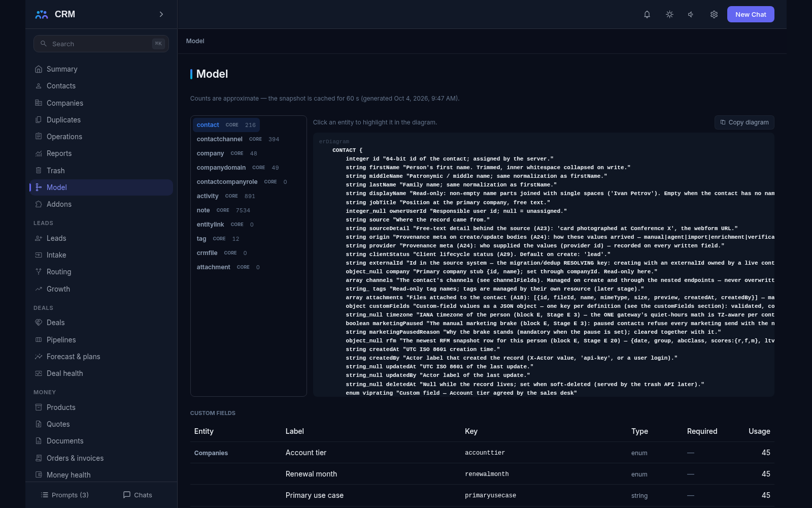This screenshot has height=508, width=812.
Task: Click the Reports chart icon
Action: [x=39, y=153]
